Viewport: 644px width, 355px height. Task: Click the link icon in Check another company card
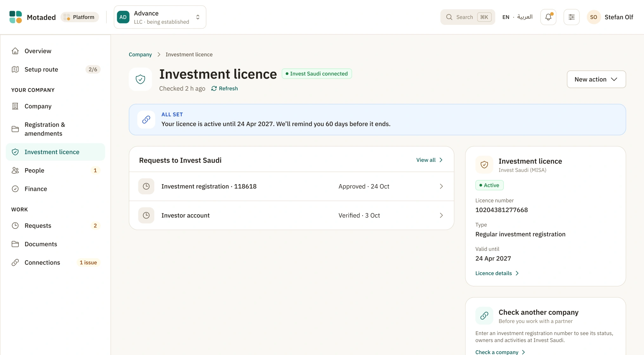tap(484, 316)
